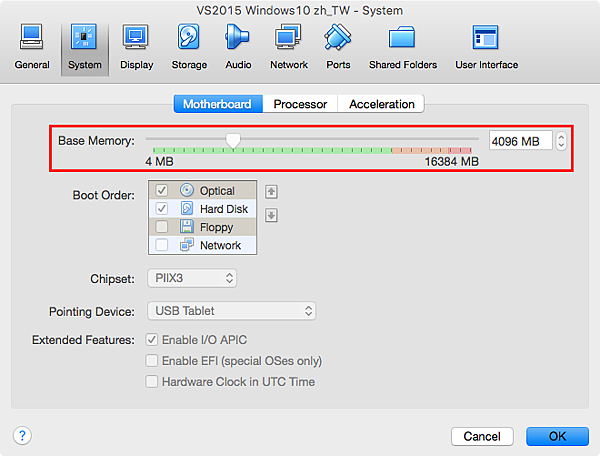Check the Floppy boot device checkbox
The height and width of the screenshot is (456, 600).
click(161, 226)
